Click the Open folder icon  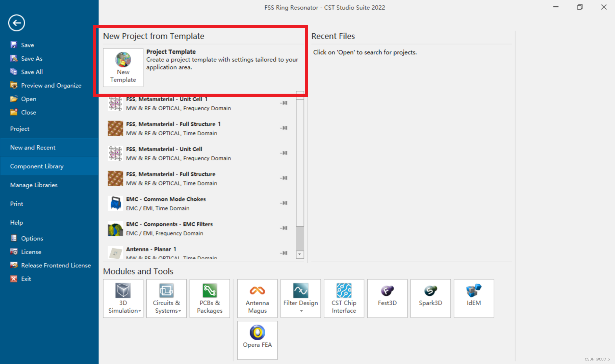(14, 99)
